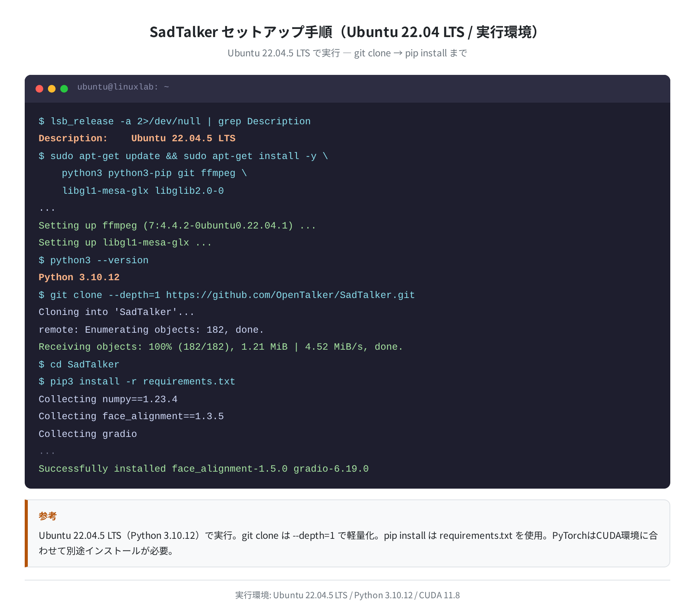Click the Collecting gradio line

[88, 434]
